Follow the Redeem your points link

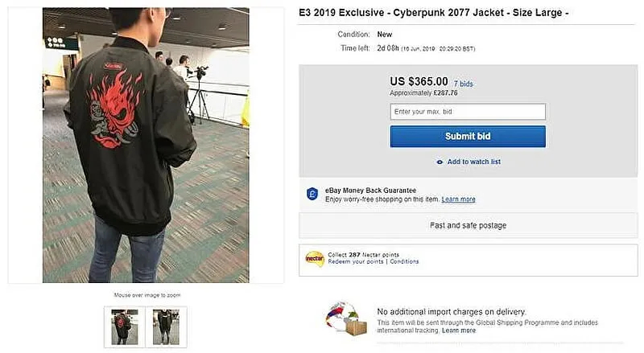click(356, 262)
